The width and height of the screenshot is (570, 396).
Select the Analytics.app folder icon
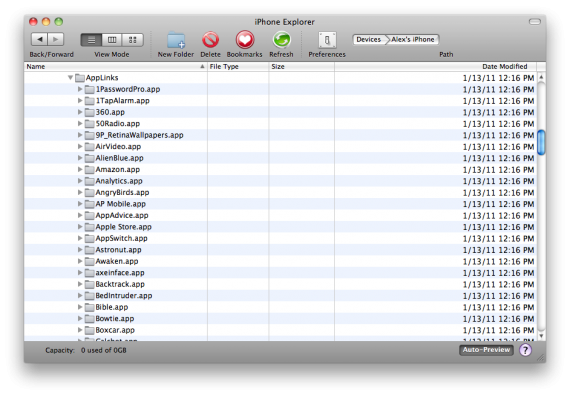coord(89,181)
